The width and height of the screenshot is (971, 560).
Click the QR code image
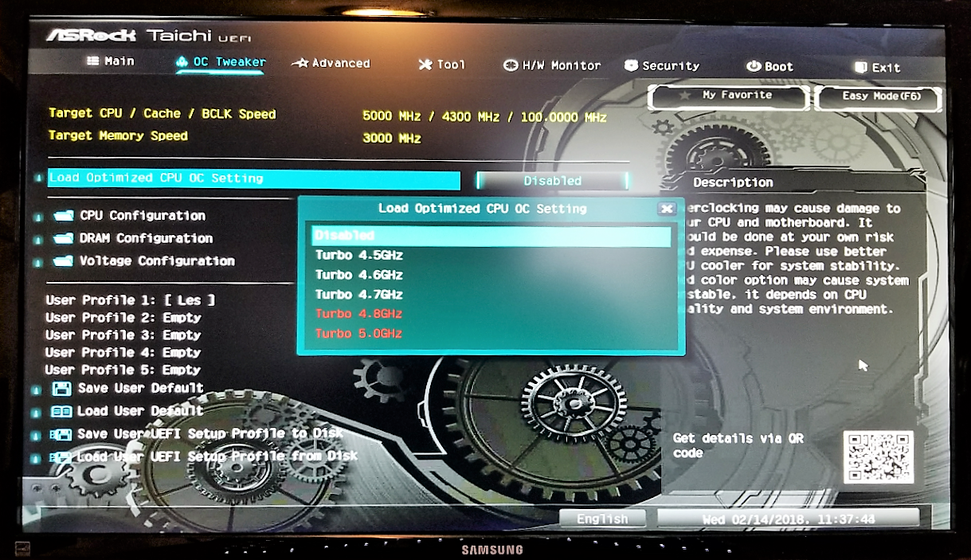pos(878,457)
